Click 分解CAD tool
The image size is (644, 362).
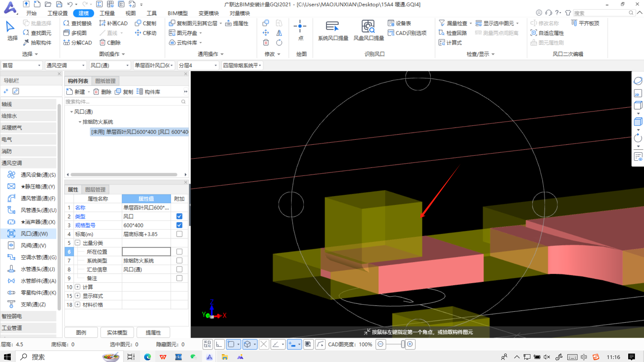click(77, 43)
